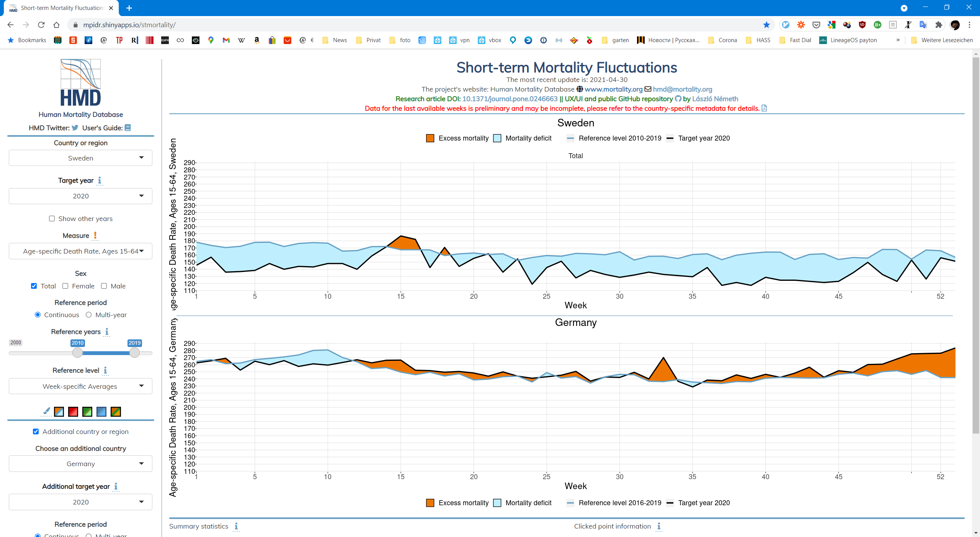980x537 pixels.
Task: Open the Measure dropdown Age-specific Death Rate
Action: (80, 251)
